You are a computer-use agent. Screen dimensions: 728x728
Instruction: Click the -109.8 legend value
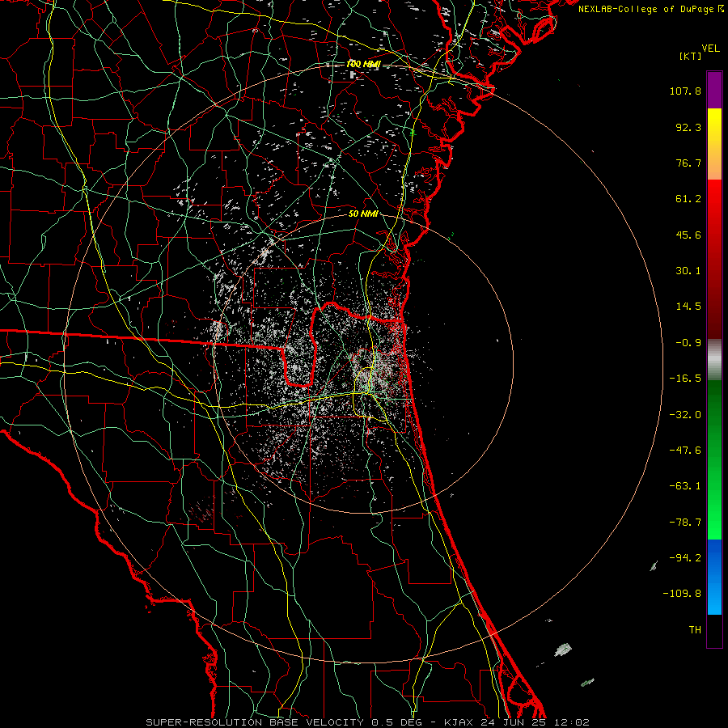click(682, 594)
